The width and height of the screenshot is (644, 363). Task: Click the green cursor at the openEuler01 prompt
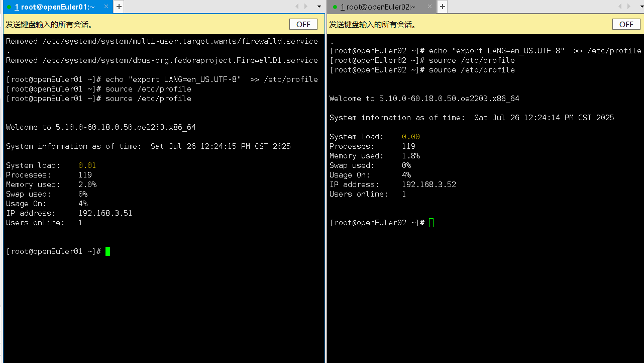coord(108,251)
